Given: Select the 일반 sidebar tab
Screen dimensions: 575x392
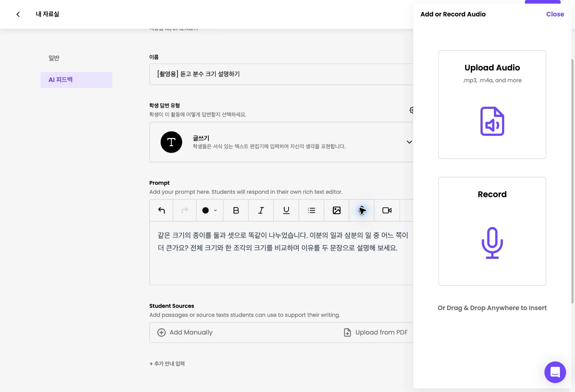Looking at the screenshot, I should [54, 58].
